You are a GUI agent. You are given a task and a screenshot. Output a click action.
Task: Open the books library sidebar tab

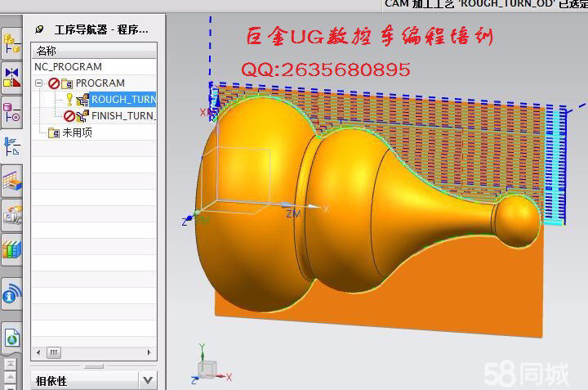(x=11, y=249)
